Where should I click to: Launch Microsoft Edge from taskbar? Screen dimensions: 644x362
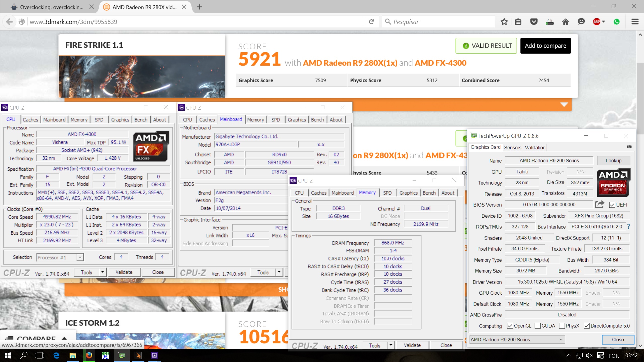pos(56,355)
